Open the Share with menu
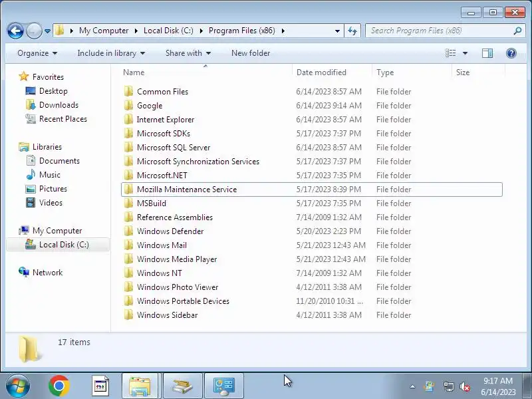The width and height of the screenshot is (532, 399). 188,53
